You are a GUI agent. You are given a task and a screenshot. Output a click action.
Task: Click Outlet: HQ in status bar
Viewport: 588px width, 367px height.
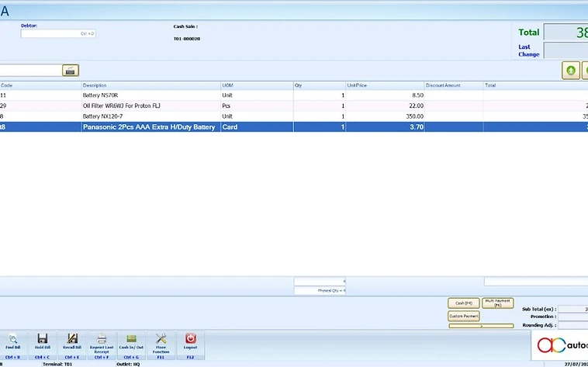128,364
